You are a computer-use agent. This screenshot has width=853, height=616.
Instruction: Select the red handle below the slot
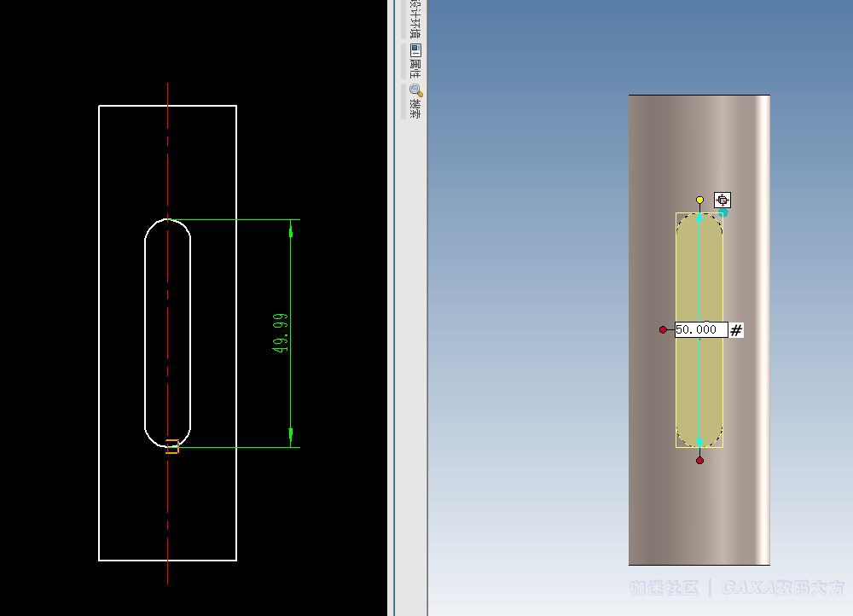(x=699, y=461)
